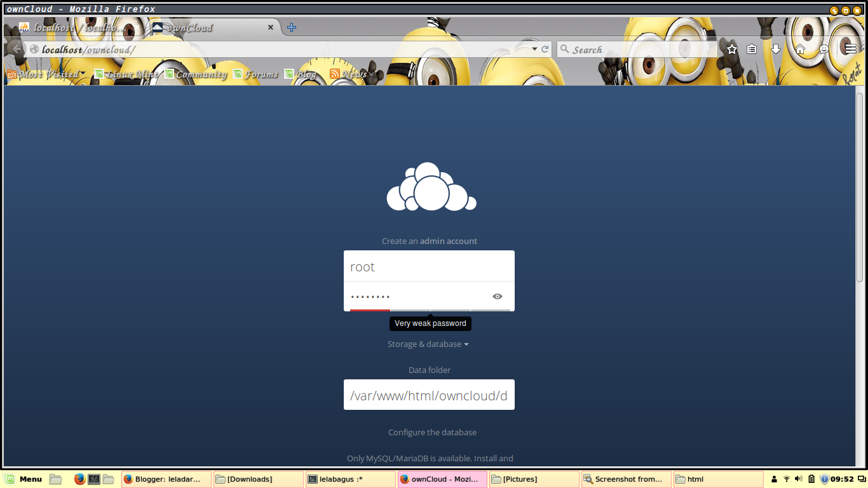Open the Wi-Fi network tray icon
Viewport: 868px width, 488px height.
click(787, 479)
